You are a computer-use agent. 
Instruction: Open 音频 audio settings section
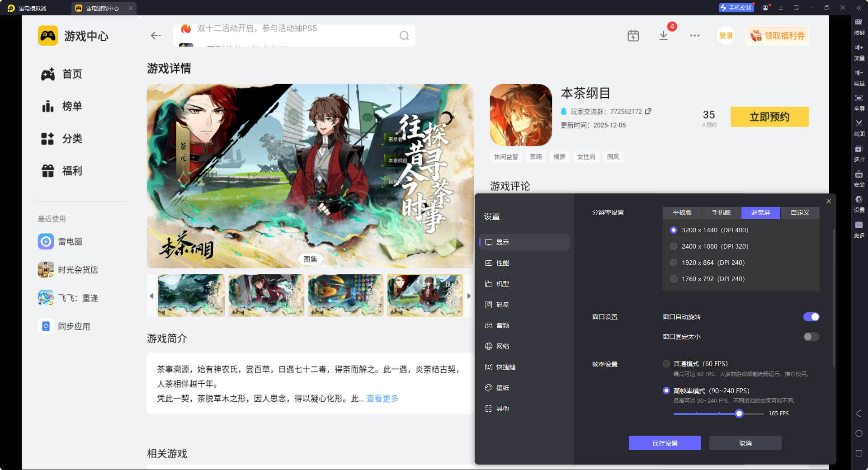point(524,325)
